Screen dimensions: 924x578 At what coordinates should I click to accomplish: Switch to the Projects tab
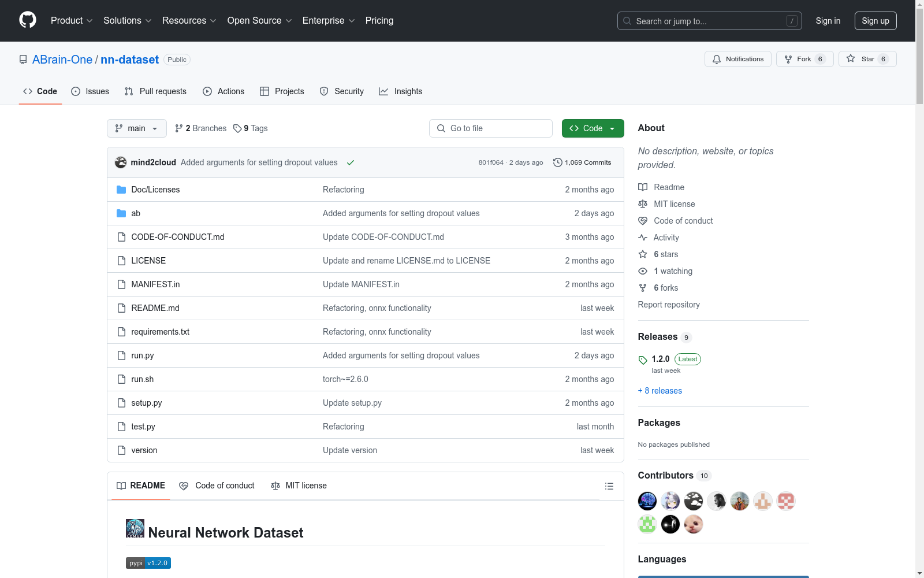[x=282, y=91]
